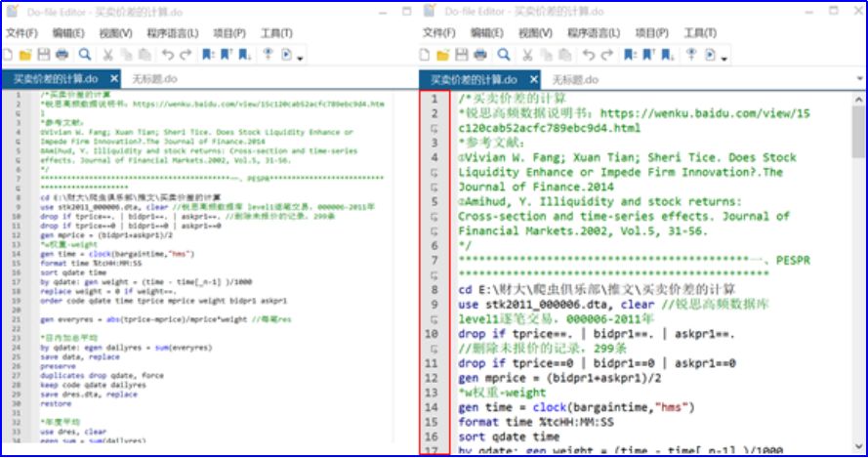Print the do-file from right window
Viewport: 868px width, 458px height.
pyautogui.click(x=480, y=55)
